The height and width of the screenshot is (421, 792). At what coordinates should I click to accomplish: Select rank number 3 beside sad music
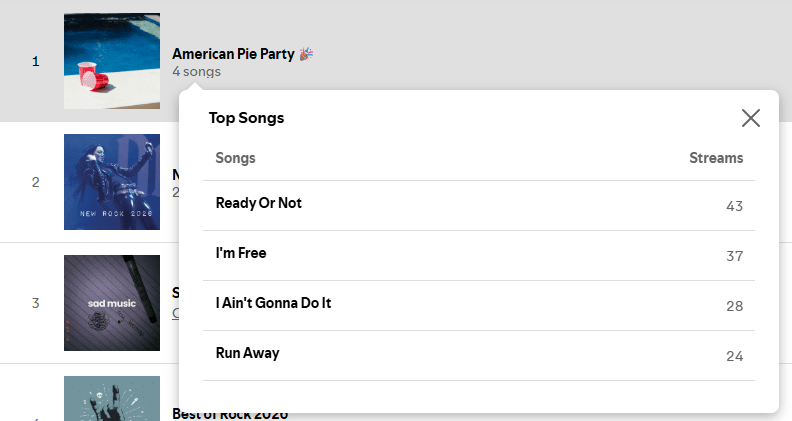click(36, 303)
